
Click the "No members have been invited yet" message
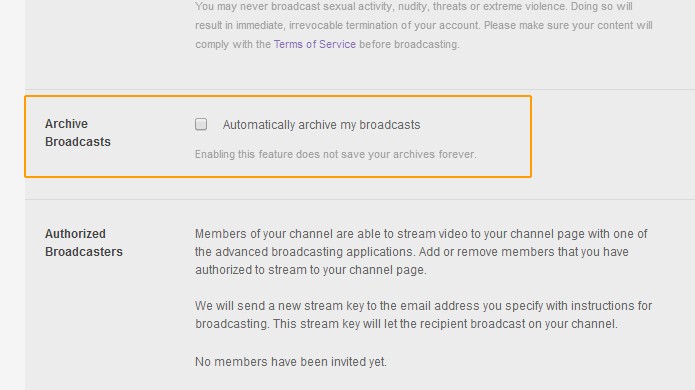(291, 362)
